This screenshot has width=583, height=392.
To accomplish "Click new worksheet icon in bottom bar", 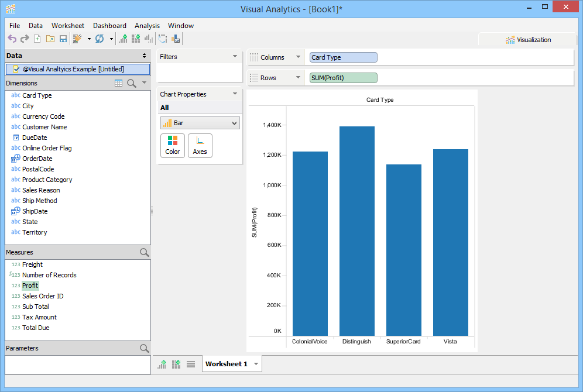I will (162, 364).
